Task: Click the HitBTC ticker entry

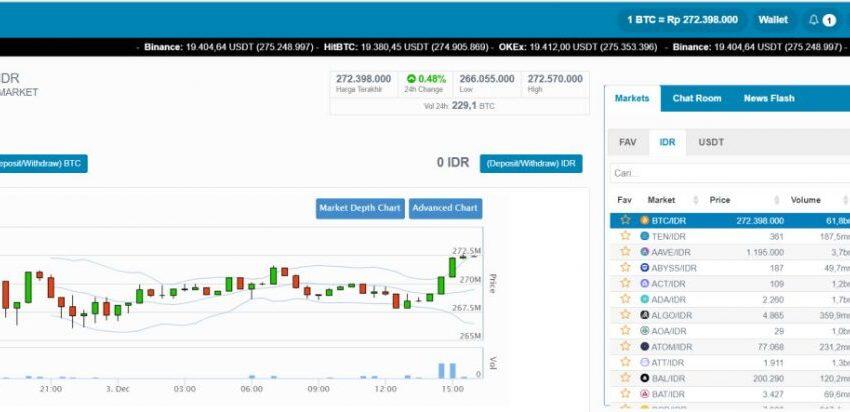Action: 406,47
